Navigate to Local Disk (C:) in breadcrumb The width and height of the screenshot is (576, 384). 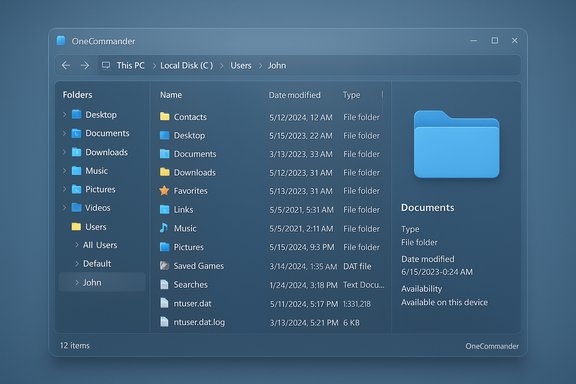187,65
